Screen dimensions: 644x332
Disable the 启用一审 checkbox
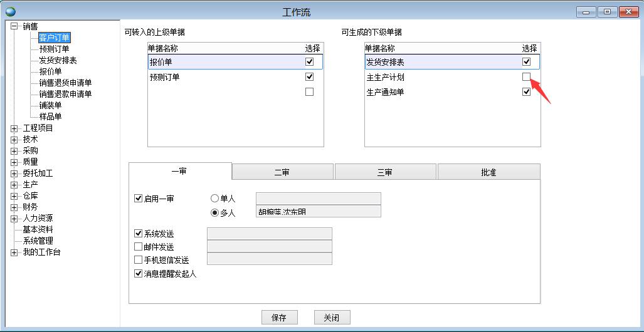[139, 199]
